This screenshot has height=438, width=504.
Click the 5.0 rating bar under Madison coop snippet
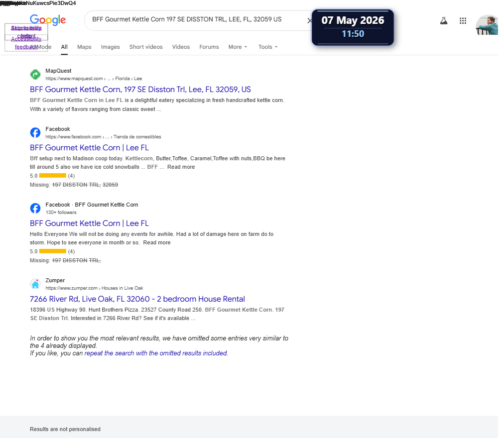[x=53, y=176]
